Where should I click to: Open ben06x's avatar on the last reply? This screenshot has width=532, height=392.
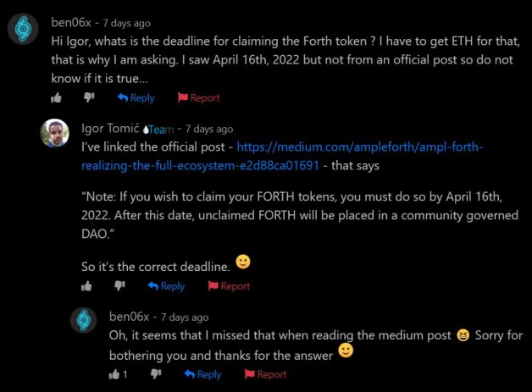click(x=84, y=321)
